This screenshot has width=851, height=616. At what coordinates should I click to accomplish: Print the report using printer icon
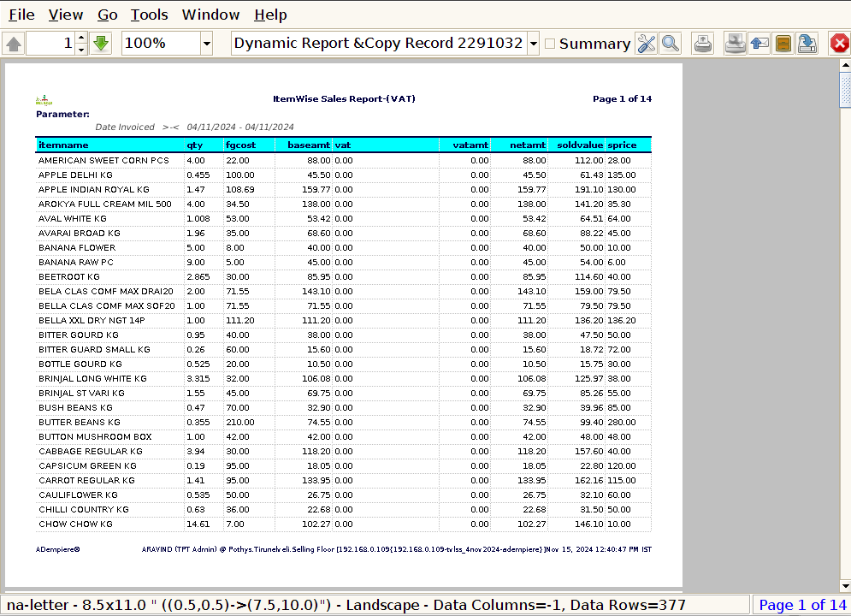coord(703,44)
